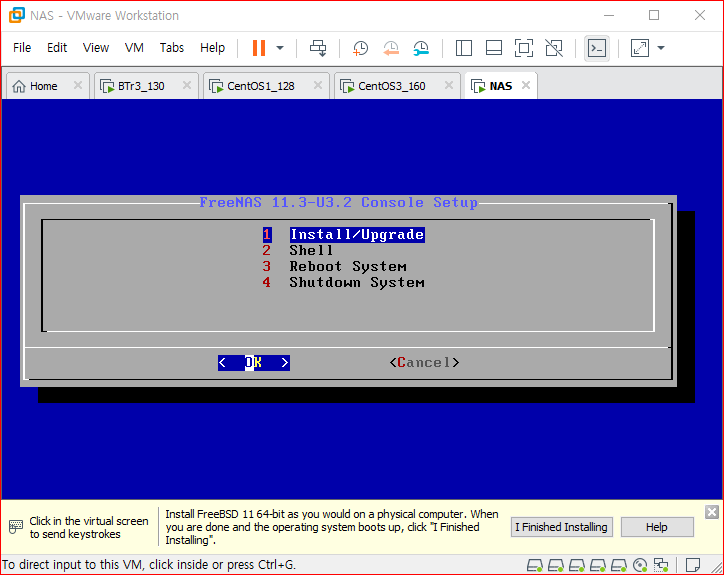Click the keyboard icon in hint bar
The height and width of the screenshot is (575, 724).
click(x=16, y=527)
